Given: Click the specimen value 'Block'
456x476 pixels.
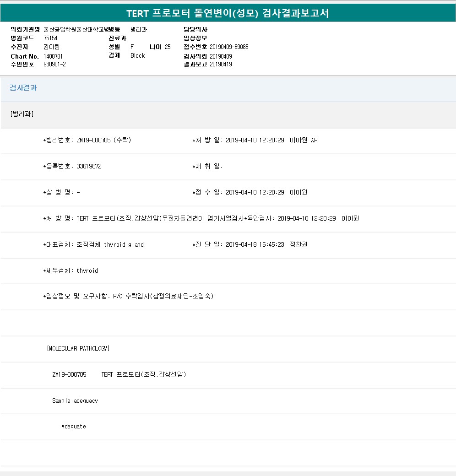Looking at the screenshot, I should [137, 55].
